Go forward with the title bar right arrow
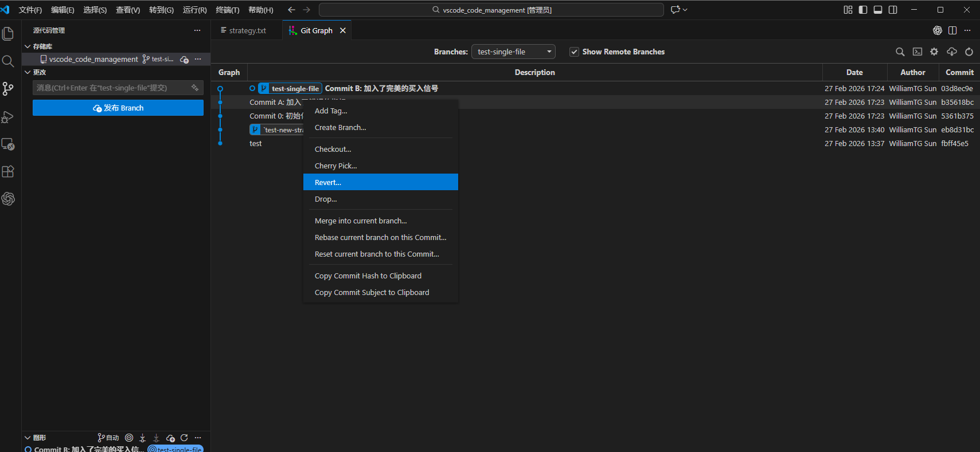Viewport: 980px width, 452px height. tap(307, 10)
